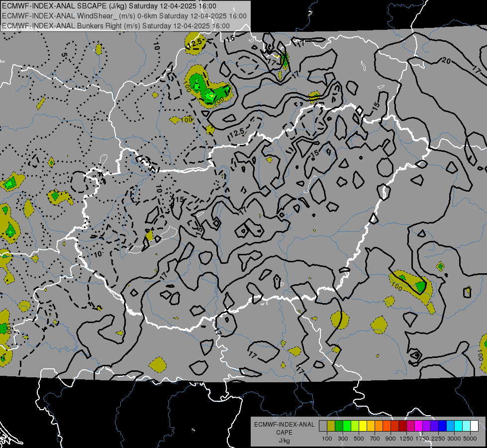The height and width of the screenshot is (448, 487).
Task: Click the contour label 5 on the map
Action: (64, 55)
